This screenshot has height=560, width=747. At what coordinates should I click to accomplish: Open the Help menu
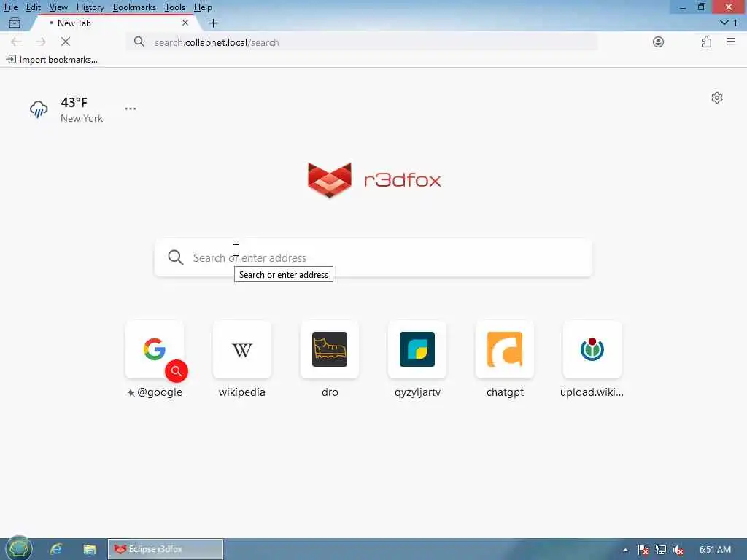click(203, 7)
